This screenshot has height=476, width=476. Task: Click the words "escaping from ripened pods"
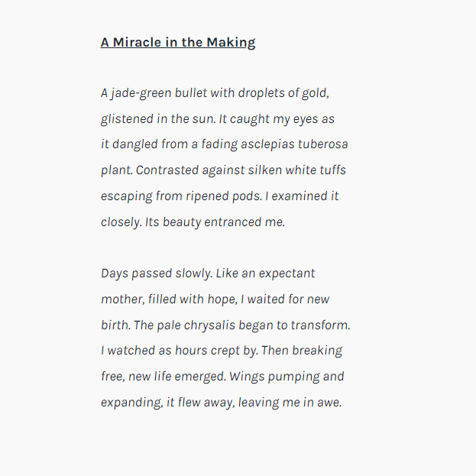(x=179, y=196)
